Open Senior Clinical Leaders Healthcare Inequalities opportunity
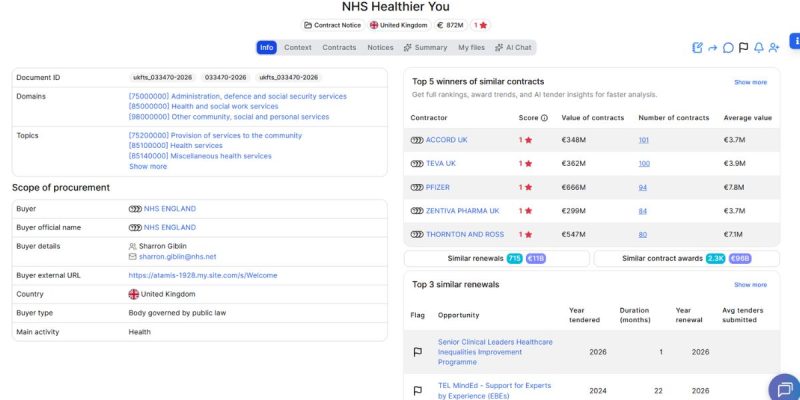800x400 pixels. pos(495,352)
